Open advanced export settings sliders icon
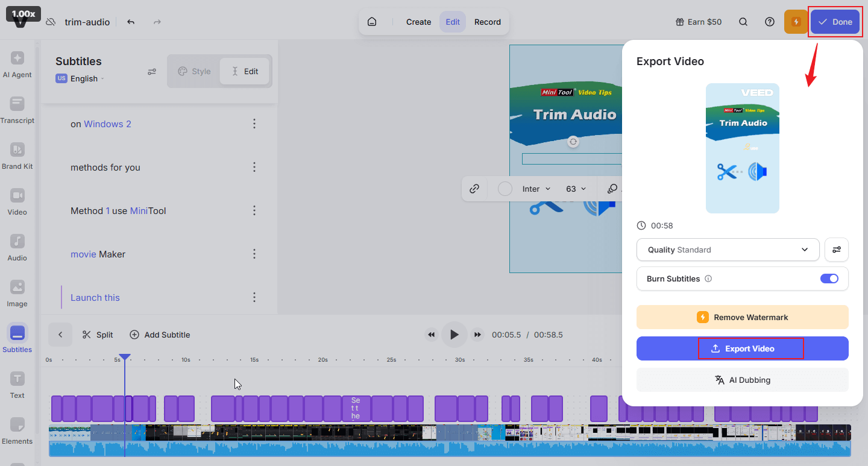 (x=836, y=250)
